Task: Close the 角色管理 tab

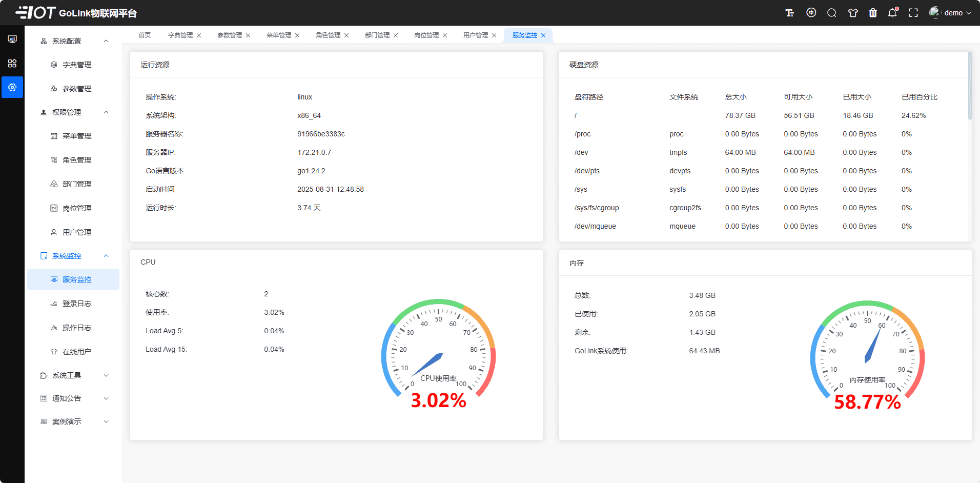Action: pos(347,35)
